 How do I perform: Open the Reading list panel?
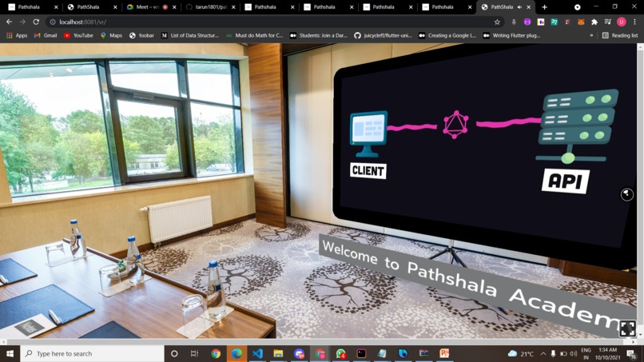pos(620,35)
